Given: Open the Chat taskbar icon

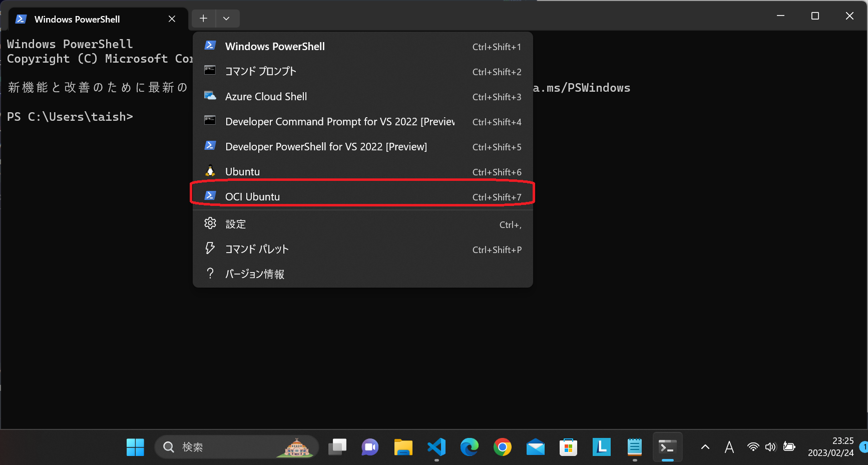Looking at the screenshot, I should pyautogui.click(x=370, y=447).
